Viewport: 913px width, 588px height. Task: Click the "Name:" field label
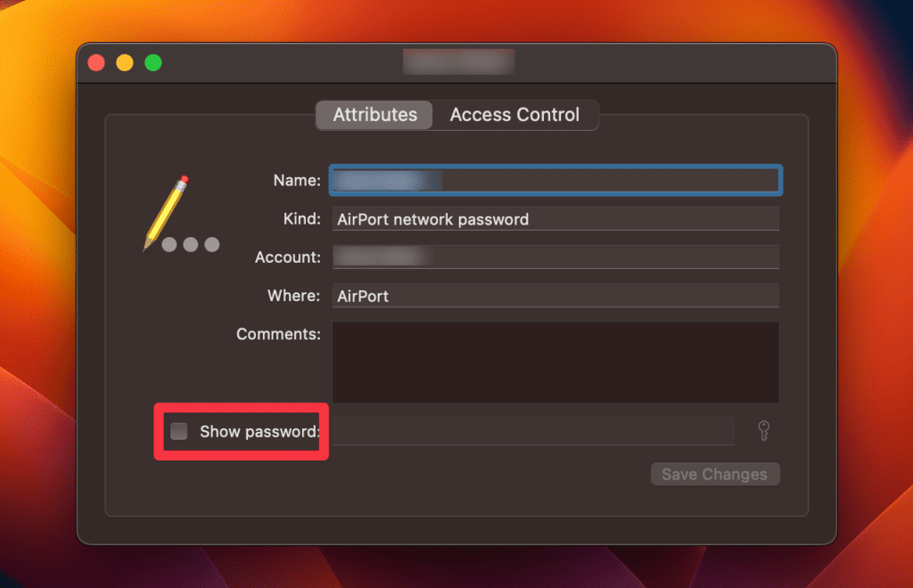point(296,181)
